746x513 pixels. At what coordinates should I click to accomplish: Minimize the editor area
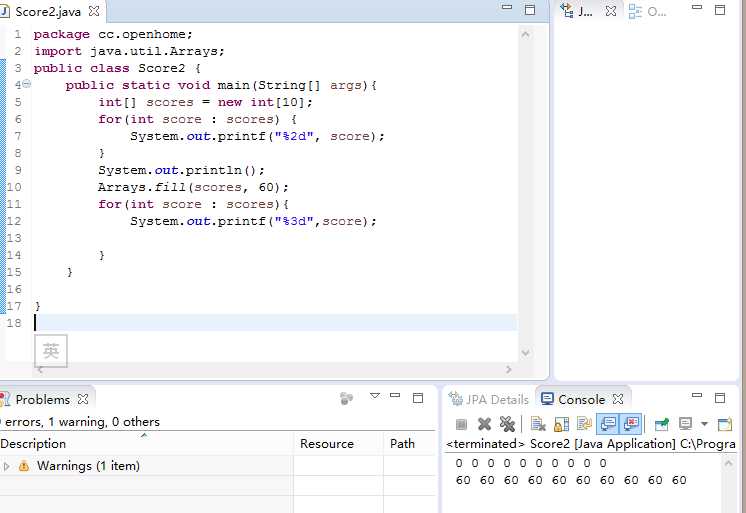507,7
